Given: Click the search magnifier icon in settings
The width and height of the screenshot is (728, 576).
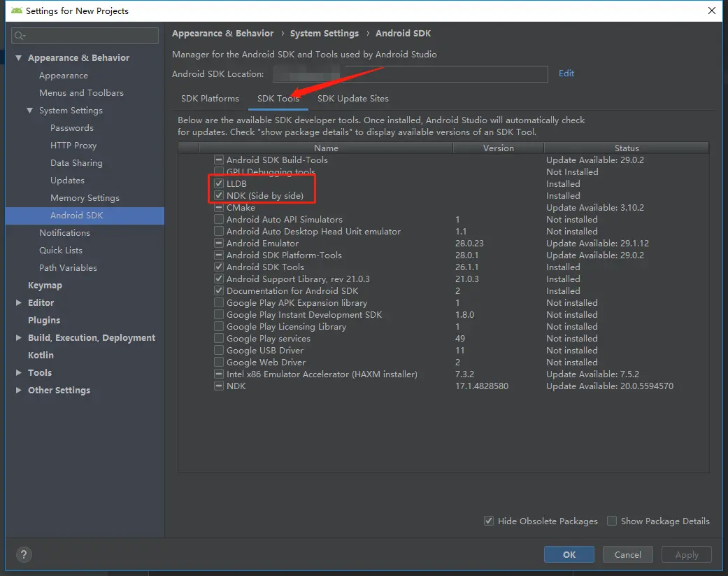Looking at the screenshot, I should tap(20, 36).
